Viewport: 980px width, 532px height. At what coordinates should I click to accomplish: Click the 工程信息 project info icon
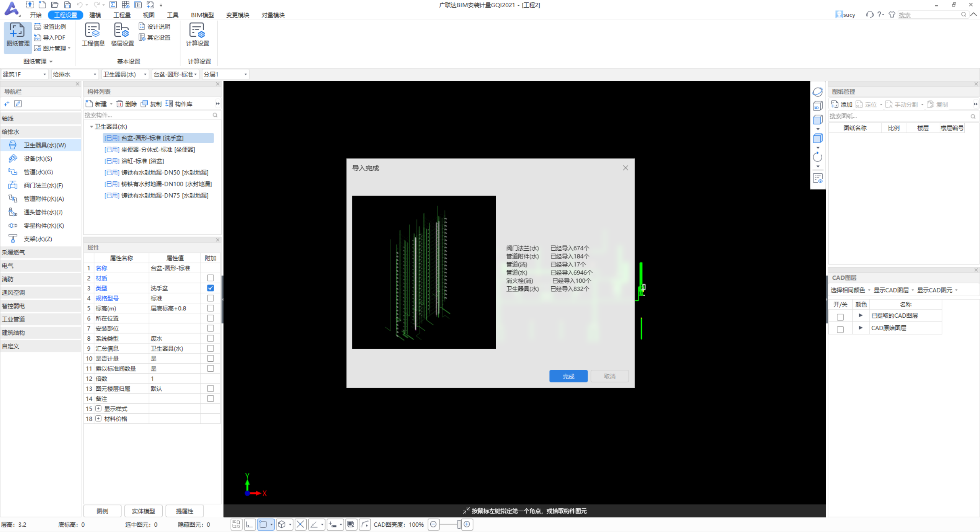93,35
